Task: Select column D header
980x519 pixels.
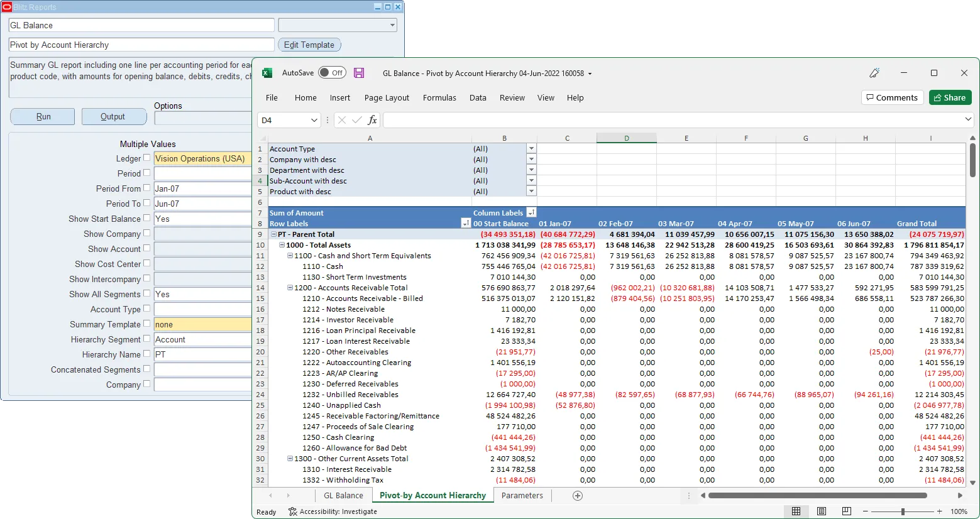Action: click(x=626, y=138)
